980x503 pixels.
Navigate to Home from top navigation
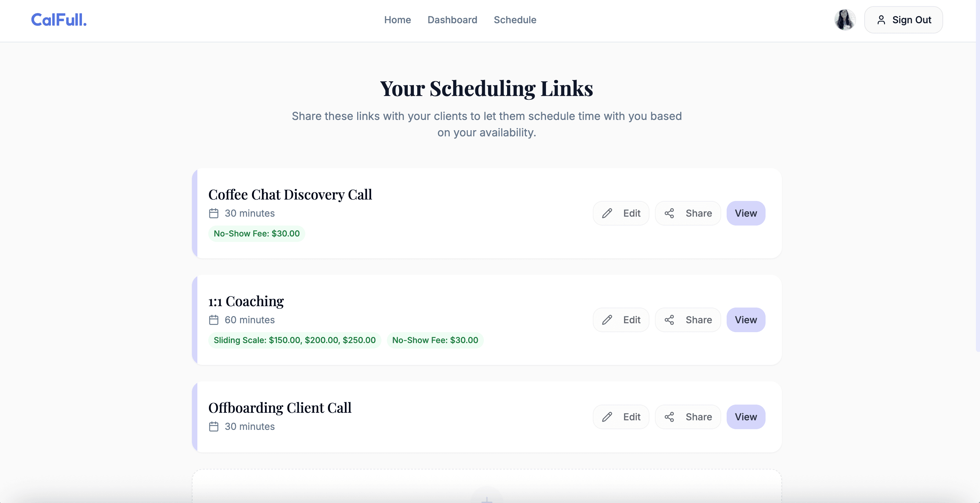[x=397, y=20]
